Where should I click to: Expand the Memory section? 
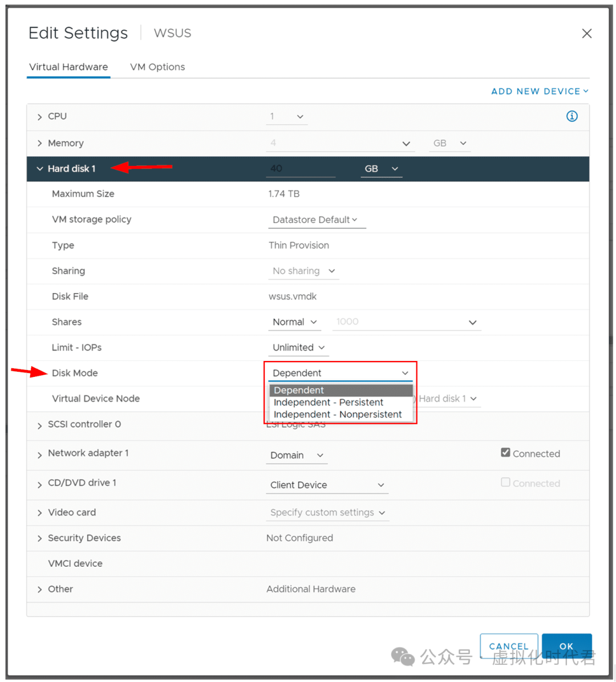39,144
